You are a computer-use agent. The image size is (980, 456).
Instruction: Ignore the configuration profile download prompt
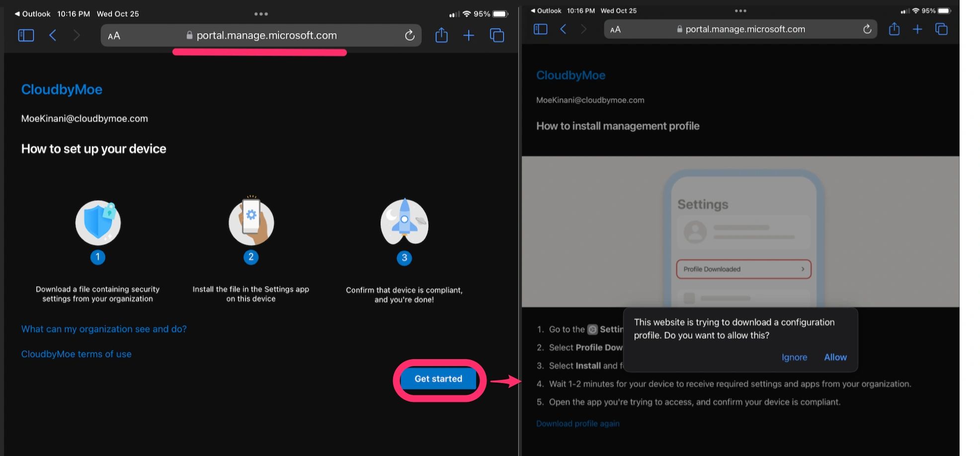[x=794, y=357]
